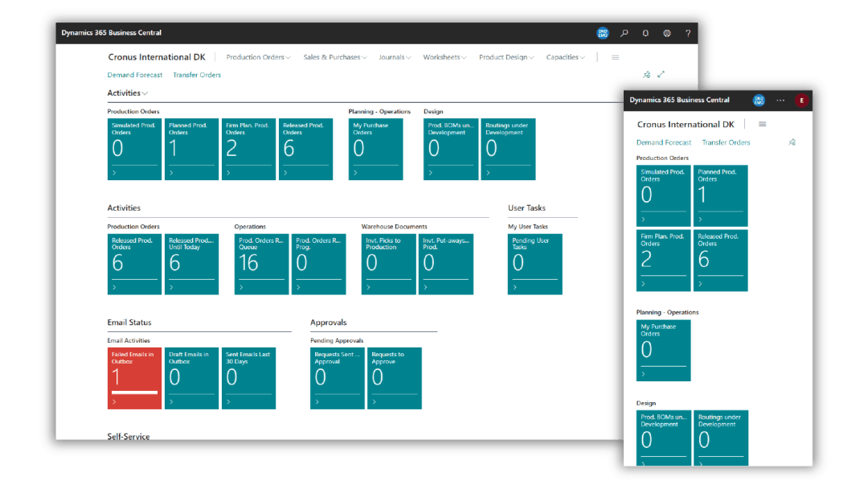868x489 pixels.
Task: Open the small window's hamburger menu
Action: click(x=762, y=125)
